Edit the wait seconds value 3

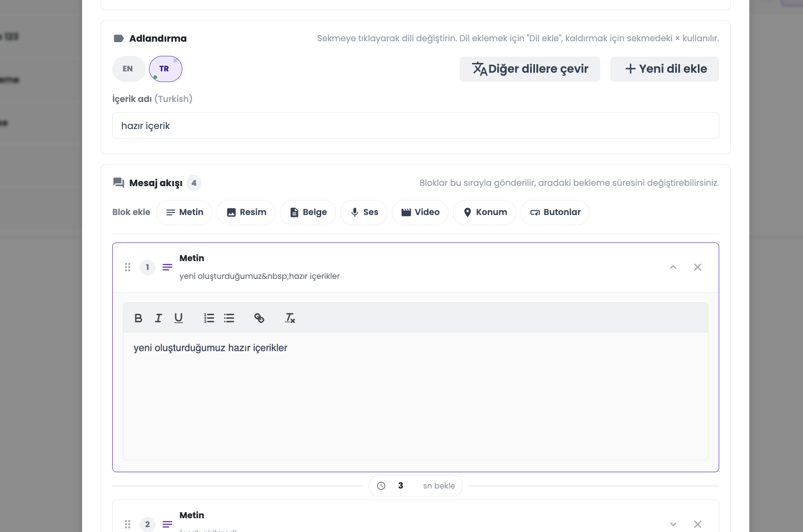coord(401,486)
